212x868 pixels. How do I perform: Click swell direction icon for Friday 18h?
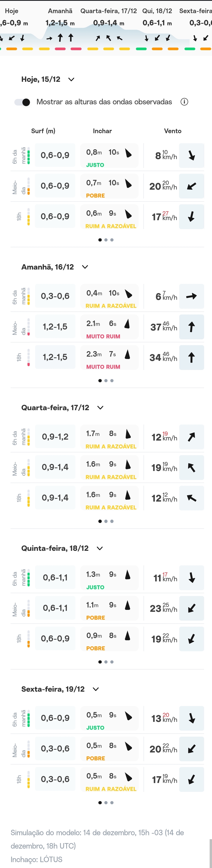click(x=128, y=777)
